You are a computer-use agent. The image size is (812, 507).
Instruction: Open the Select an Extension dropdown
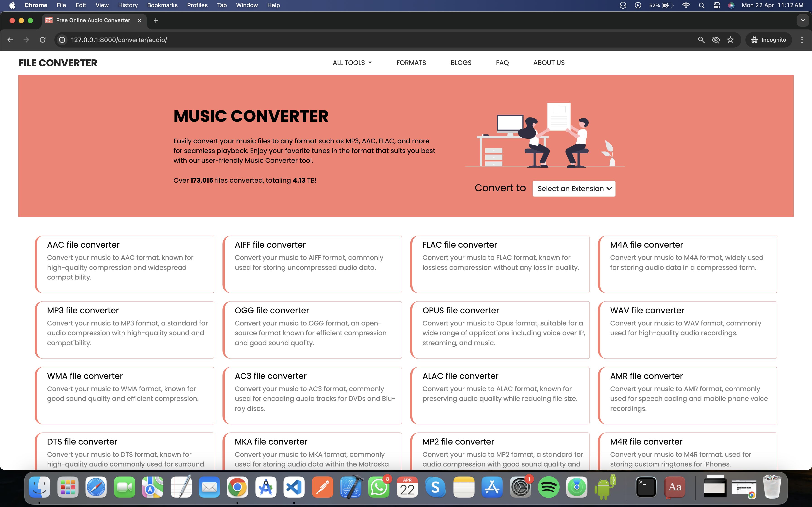[x=574, y=189]
